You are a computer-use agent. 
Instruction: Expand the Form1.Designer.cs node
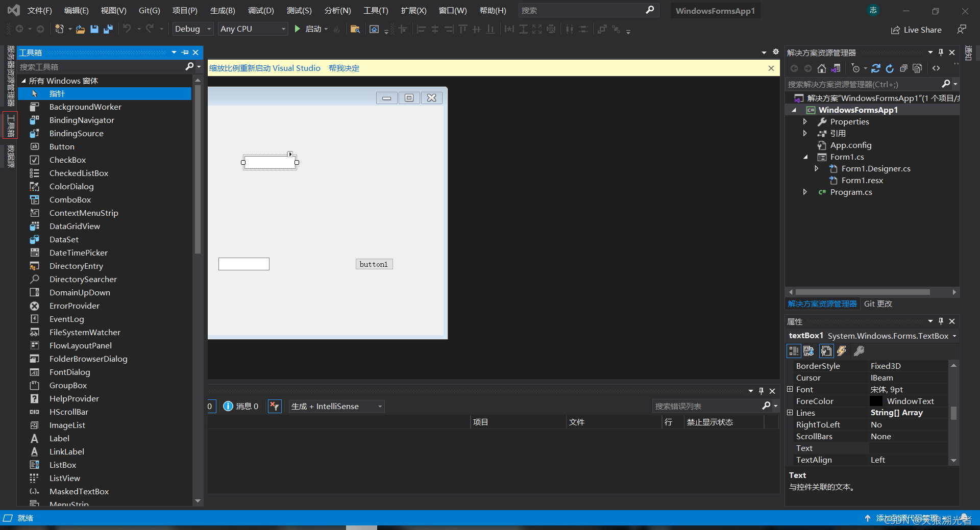point(816,168)
